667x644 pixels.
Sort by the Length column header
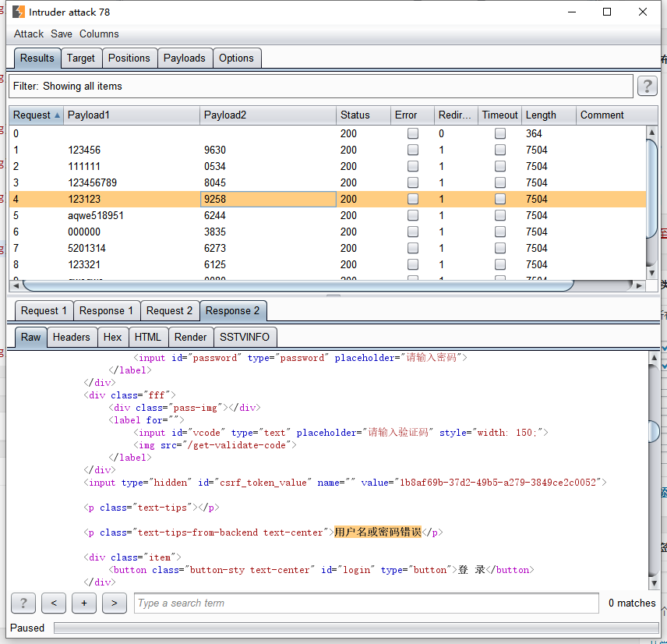[549, 115]
